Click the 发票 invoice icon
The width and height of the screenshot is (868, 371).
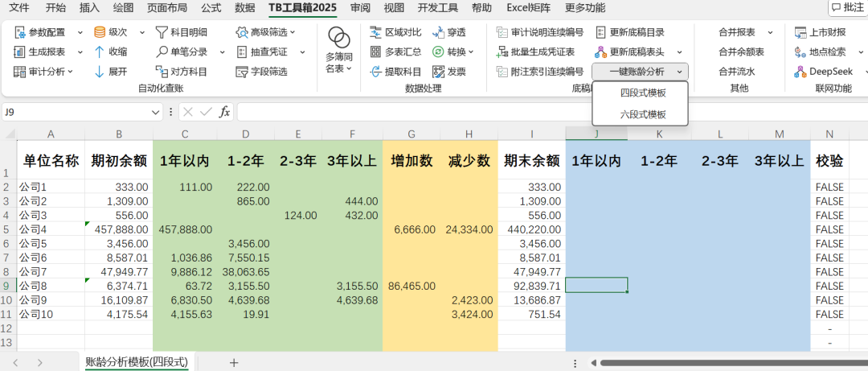[x=439, y=72]
